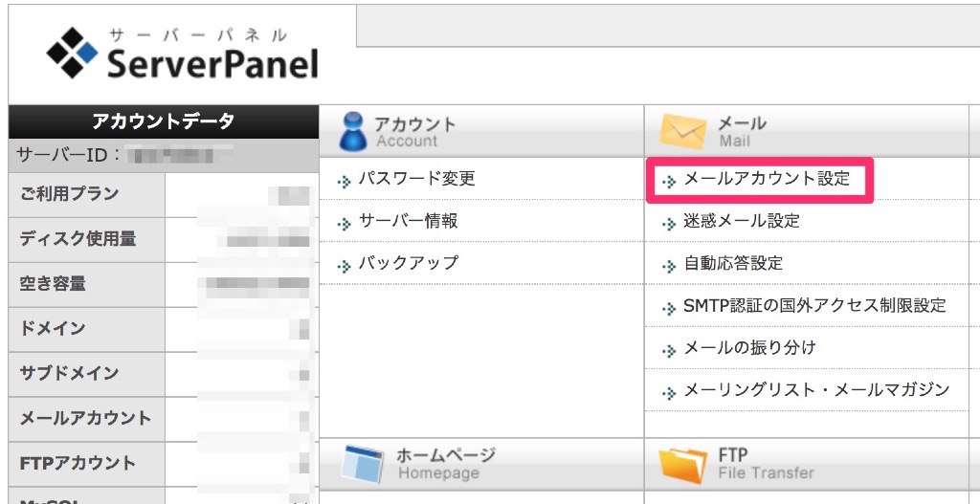The height and width of the screenshot is (504, 980).
Task: Click arrow icon beside パスワード変更
Action: pos(345,181)
